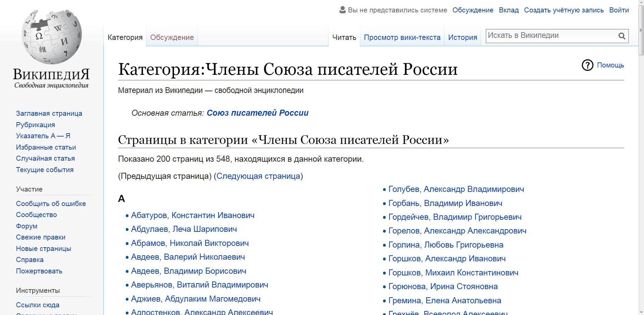Open Указатель А — Я link
644x315 pixels.
click(43, 136)
